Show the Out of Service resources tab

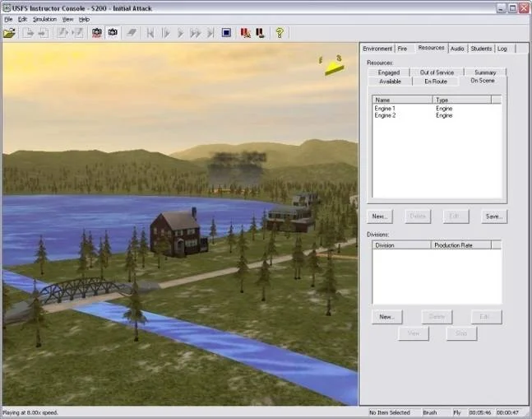click(x=437, y=72)
